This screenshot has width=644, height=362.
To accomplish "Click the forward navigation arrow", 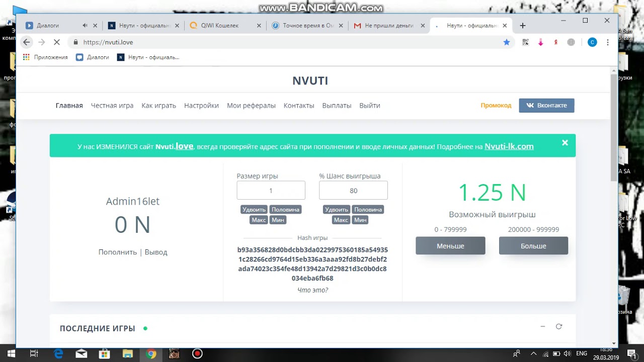I will [42, 42].
